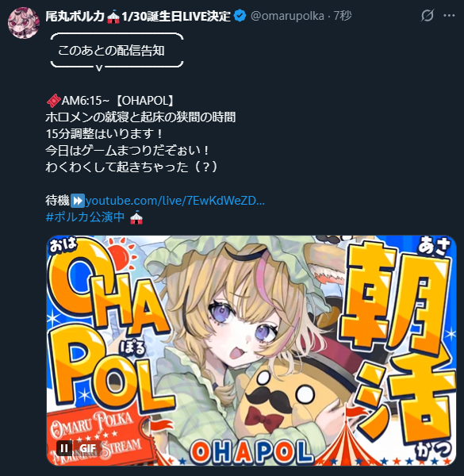The width and height of the screenshot is (464, 476).
Task: Click the red ticket emoji before AM6:15
Action: pyautogui.click(x=53, y=101)
